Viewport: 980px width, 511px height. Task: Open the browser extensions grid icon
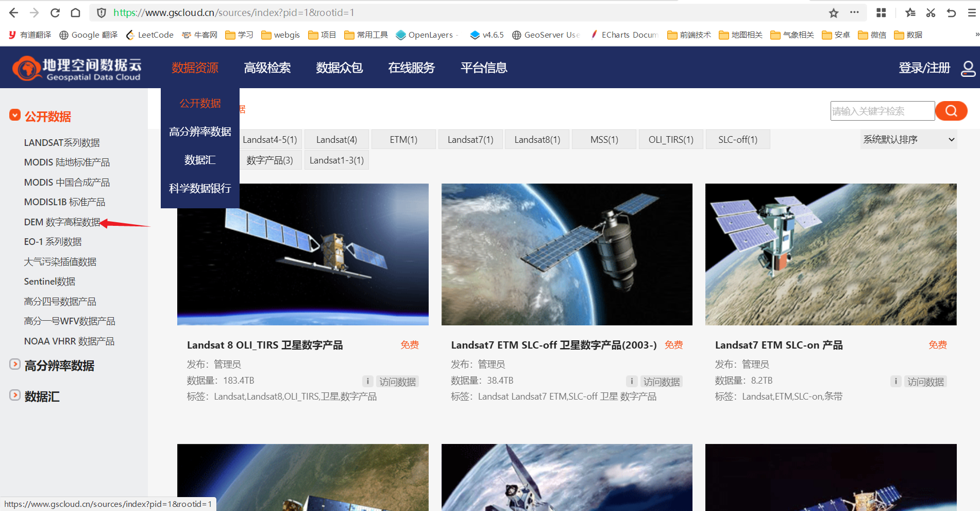[x=881, y=12]
